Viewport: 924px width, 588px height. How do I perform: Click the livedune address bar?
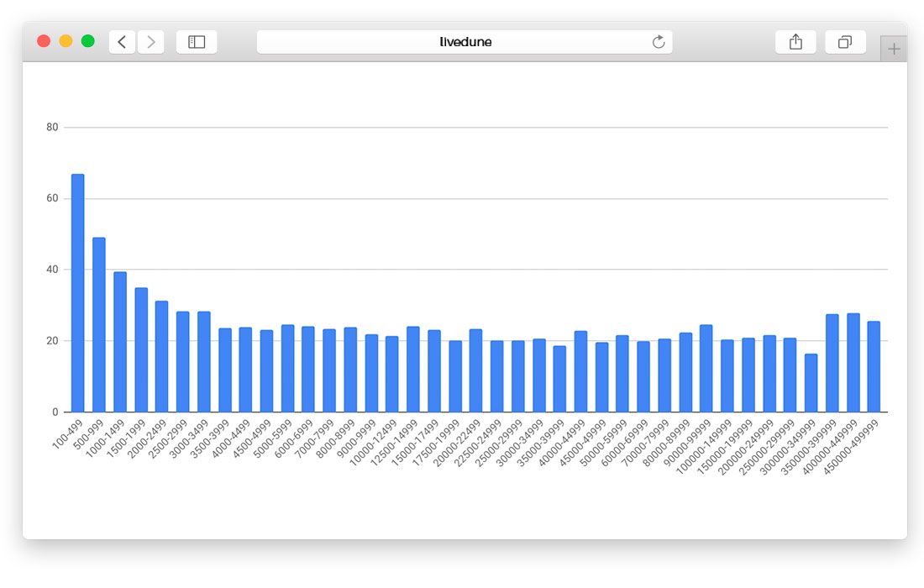coord(465,42)
